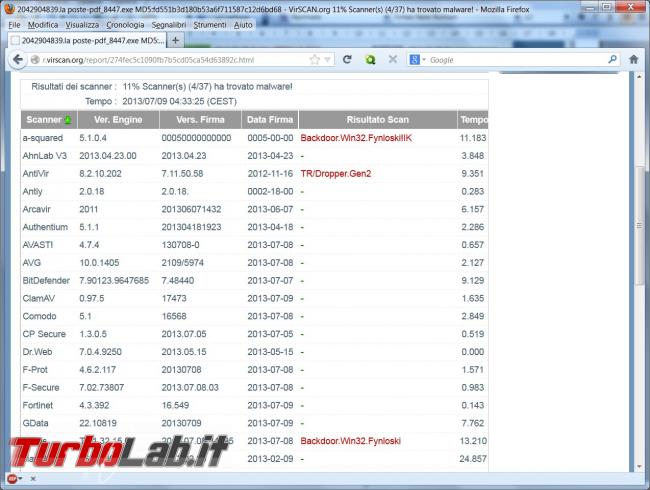
Task: Click the scrollbar down arrow
Action: (639, 466)
